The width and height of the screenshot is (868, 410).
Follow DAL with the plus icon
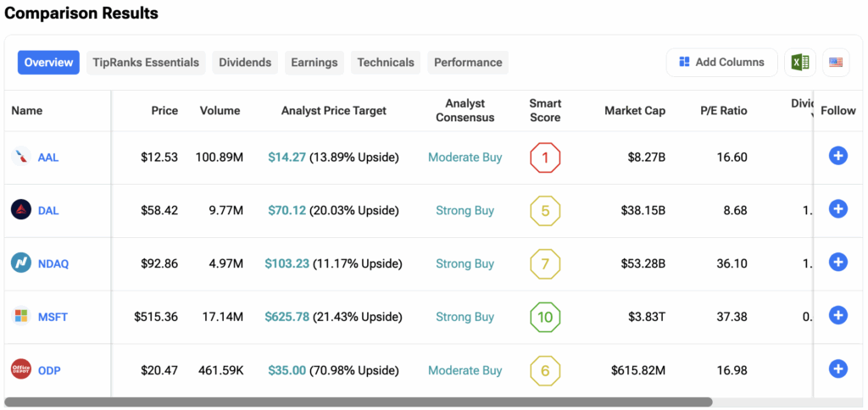(837, 209)
